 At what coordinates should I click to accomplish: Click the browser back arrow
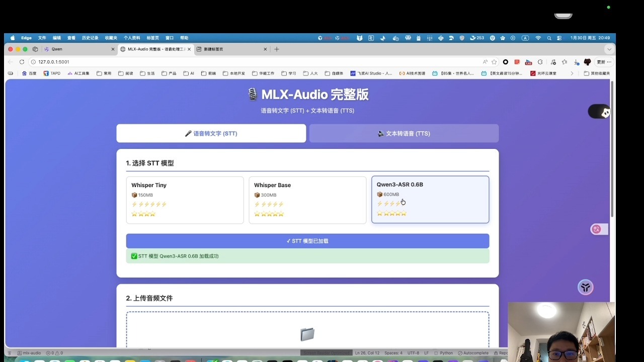11,62
